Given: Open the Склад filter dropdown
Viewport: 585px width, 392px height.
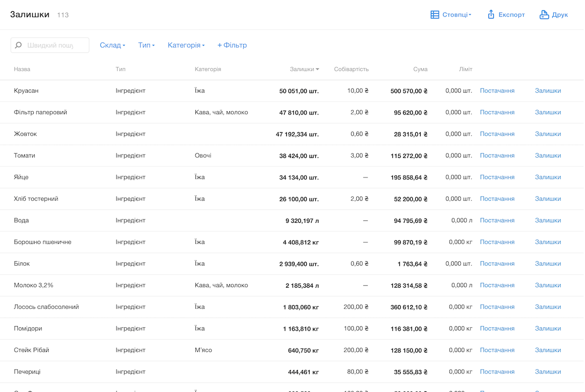Looking at the screenshot, I should (112, 45).
